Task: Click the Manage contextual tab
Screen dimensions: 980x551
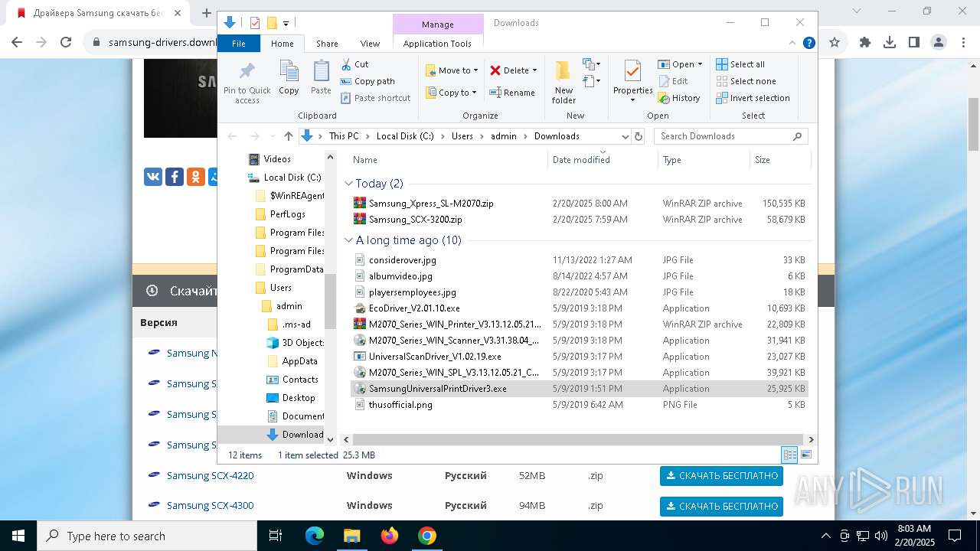Action: [x=438, y=24]
